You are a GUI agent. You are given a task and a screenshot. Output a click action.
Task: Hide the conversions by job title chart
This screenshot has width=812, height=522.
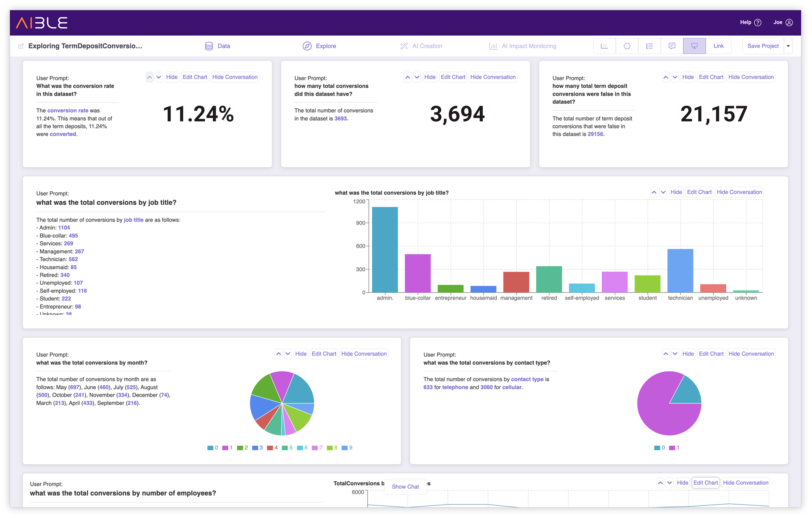point(676,192)
